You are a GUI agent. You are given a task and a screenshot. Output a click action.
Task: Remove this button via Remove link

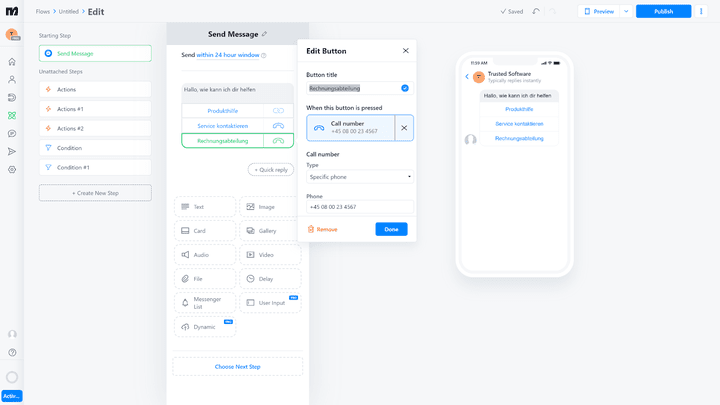(323, 229)
